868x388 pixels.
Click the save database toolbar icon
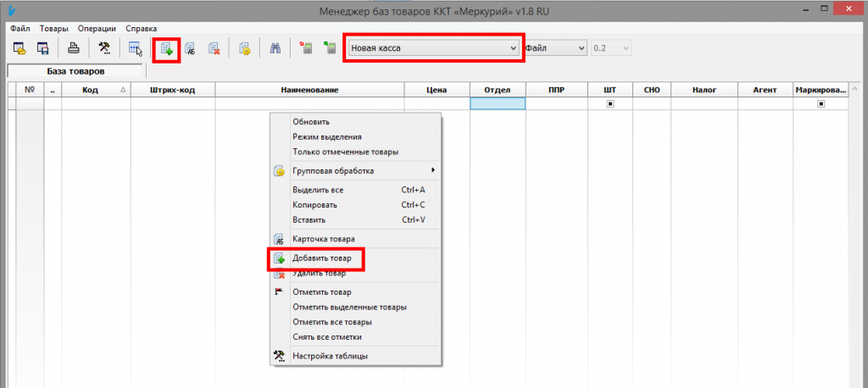(x=42, y=48)
